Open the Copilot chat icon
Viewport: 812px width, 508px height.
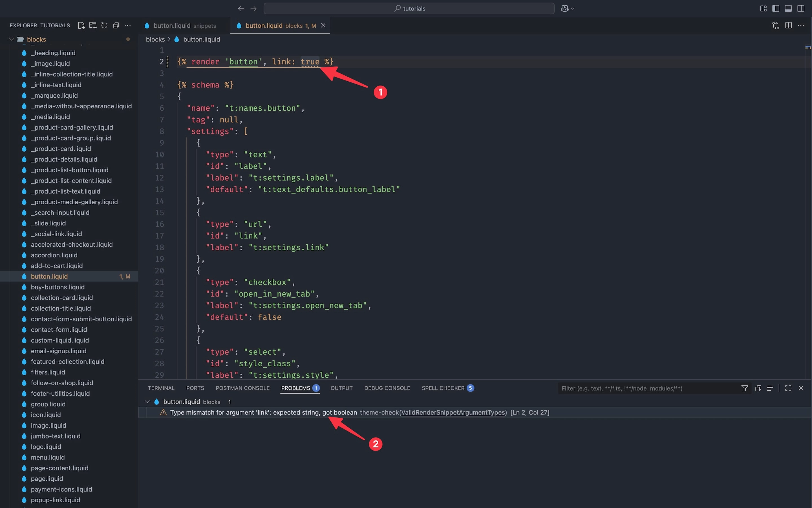click(565, 8)
